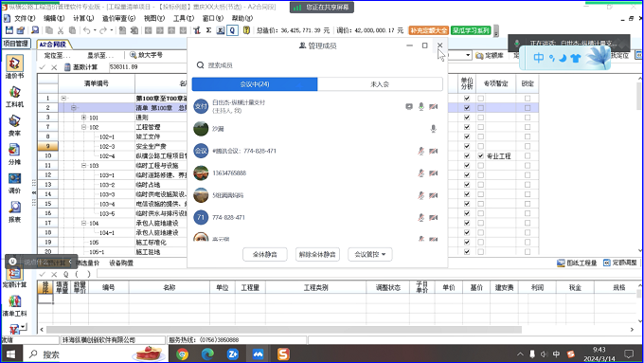
Task: Click the 解除全体静音 button
Action: coord(317,254)
